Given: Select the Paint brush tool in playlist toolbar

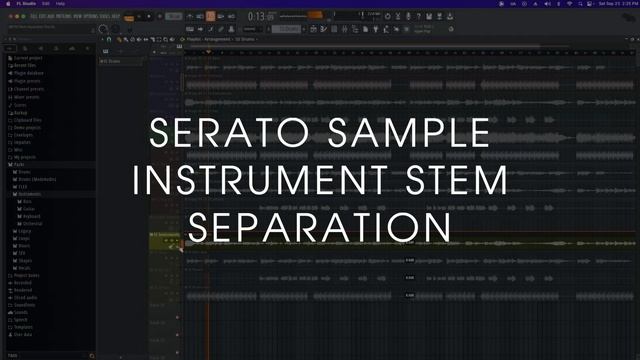Looking at the screenshot, I should (x=126, y=40).
